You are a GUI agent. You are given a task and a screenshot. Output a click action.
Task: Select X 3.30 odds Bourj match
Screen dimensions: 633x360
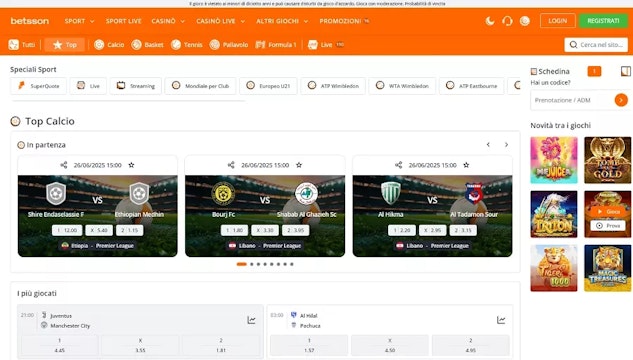265,230
